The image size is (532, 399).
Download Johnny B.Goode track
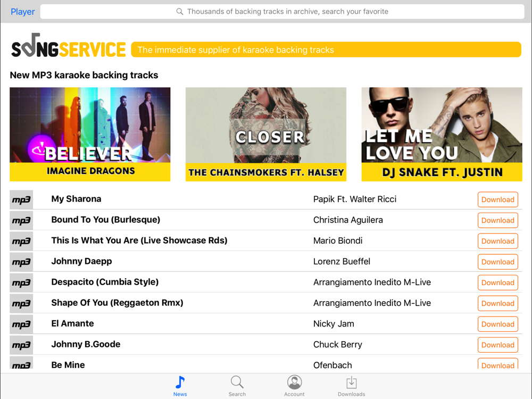click(498, 345)
